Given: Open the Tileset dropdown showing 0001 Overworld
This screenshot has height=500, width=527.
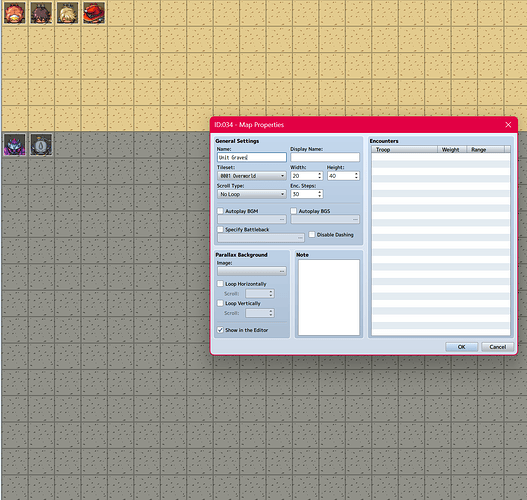Looking at the screenshot, I should click(x=252, y=176).
